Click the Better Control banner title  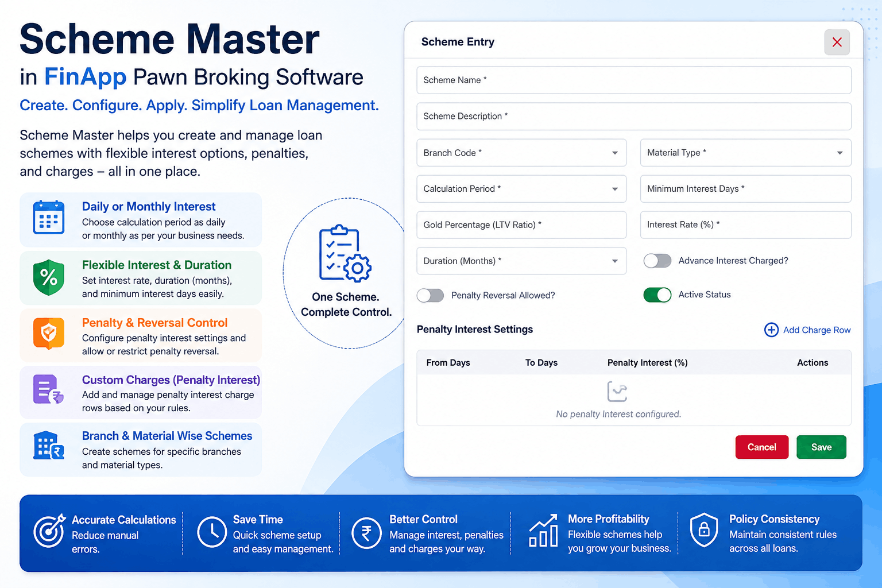[x=424, y=520]
